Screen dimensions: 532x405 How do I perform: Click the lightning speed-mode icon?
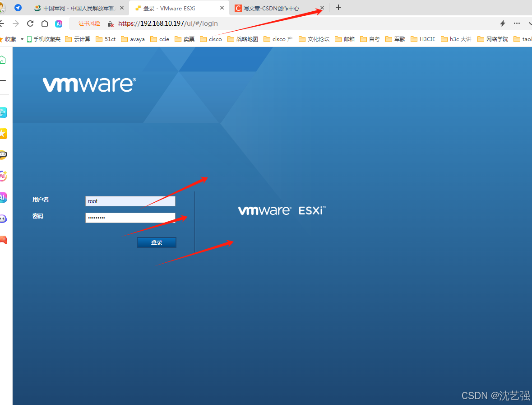tap(503, 23)
